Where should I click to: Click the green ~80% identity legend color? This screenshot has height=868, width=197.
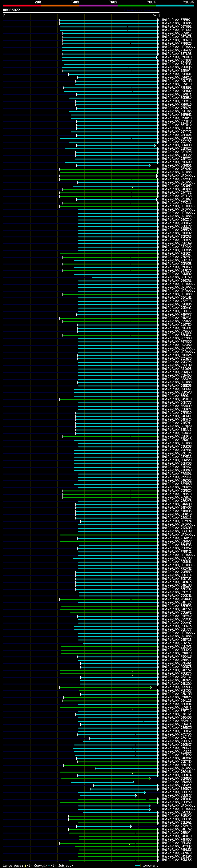click(x=137, y=6)
